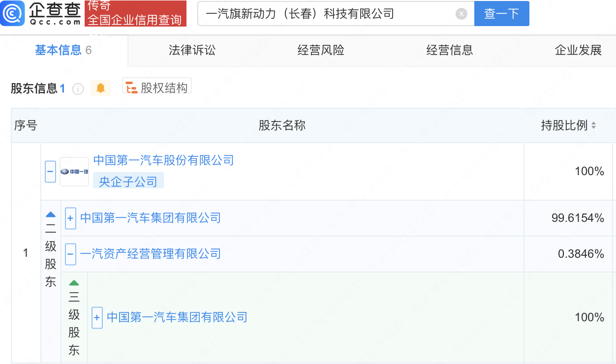Image resolution: width=616 pixels, height=364 pixels.
Task: Go to the 企业发展 tab
Action: tap(579, 50)
